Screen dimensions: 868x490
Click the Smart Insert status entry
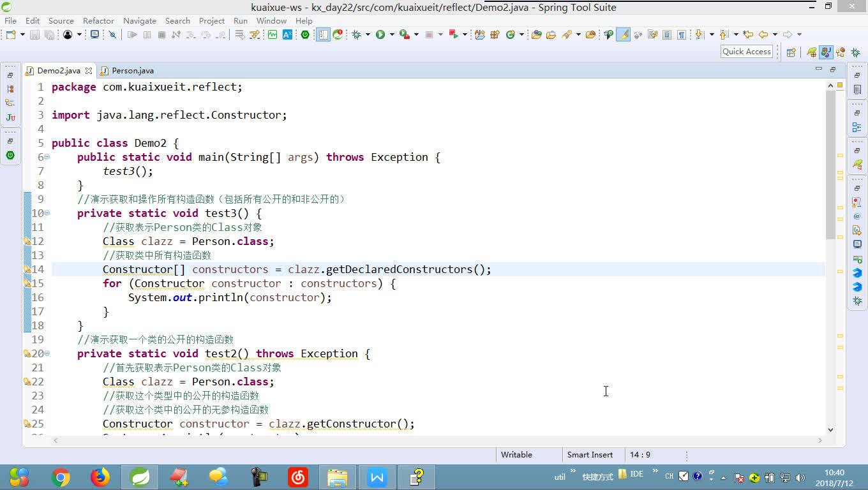click(x=590, y=455)
